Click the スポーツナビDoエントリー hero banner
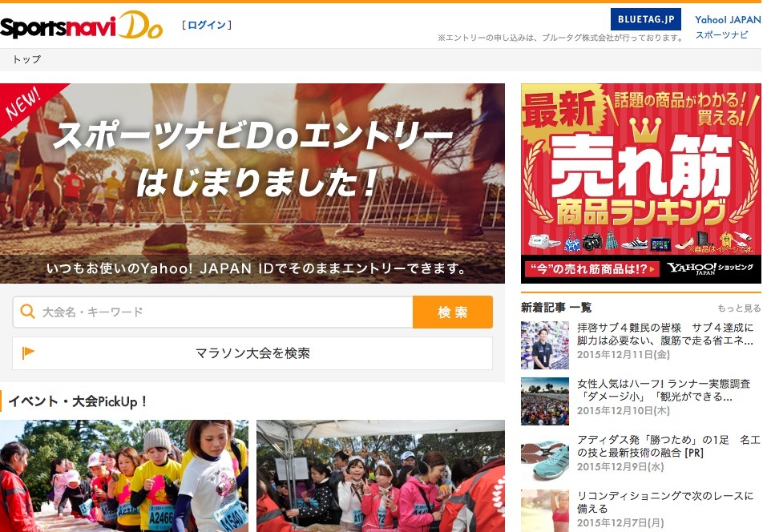Image resolution: width=763 pixels, height=532 pixels. point(252,183)
